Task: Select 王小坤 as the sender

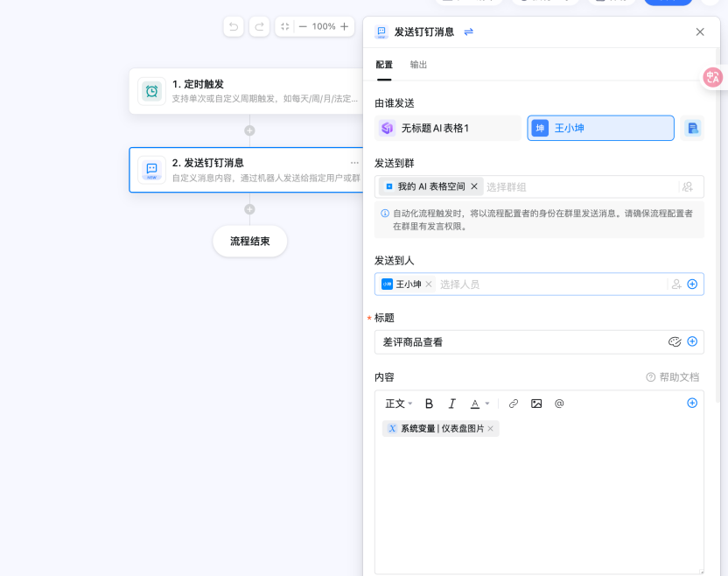Action: [600, 128]
